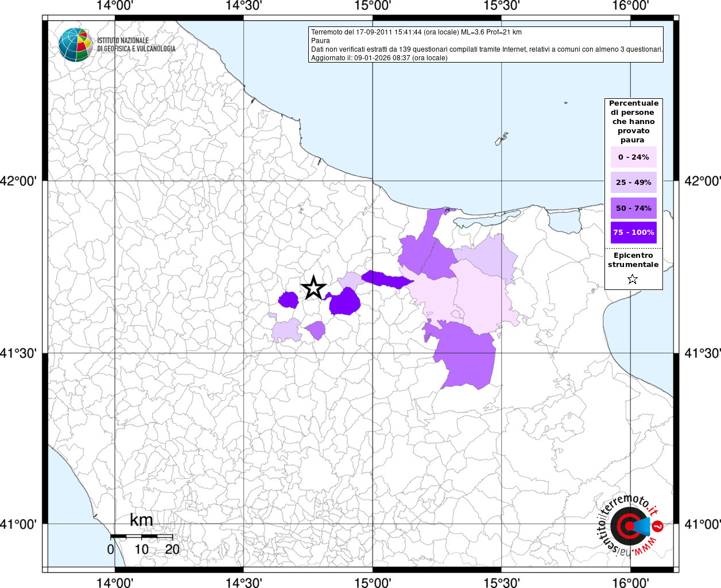Screen dimensions: 721x588
Task: Click the dark purple municipality right of the star
Action: [344, 301]
